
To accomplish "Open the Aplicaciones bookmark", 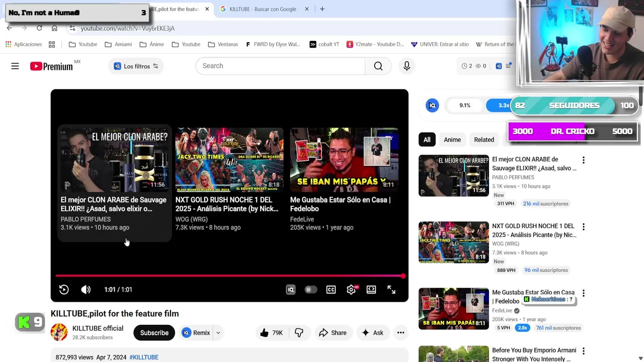I will click(x=23, y=44).
